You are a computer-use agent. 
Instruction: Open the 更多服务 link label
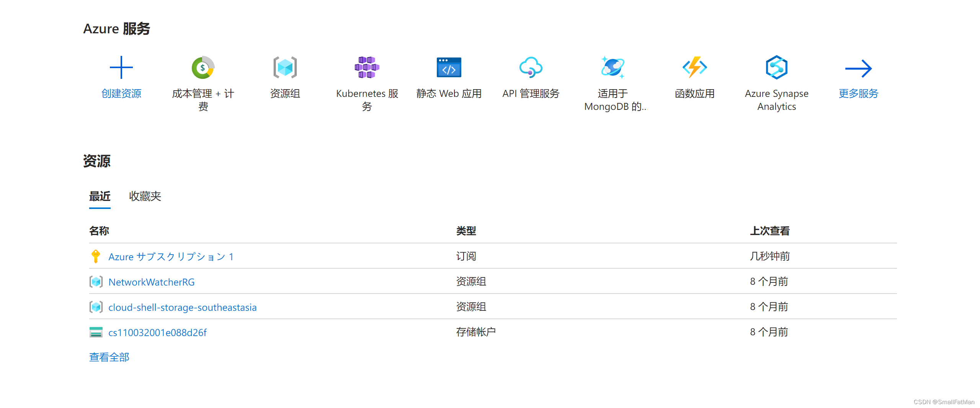[x=858, y=94]
